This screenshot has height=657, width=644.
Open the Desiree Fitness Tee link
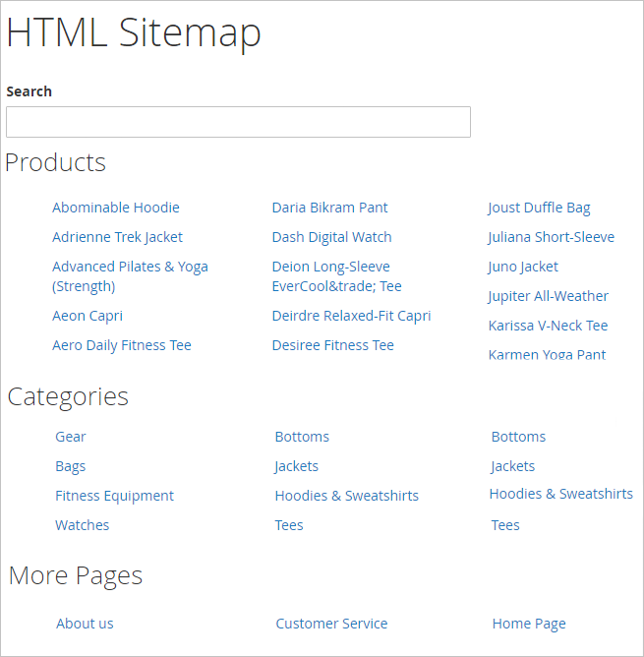click(332, 345)
